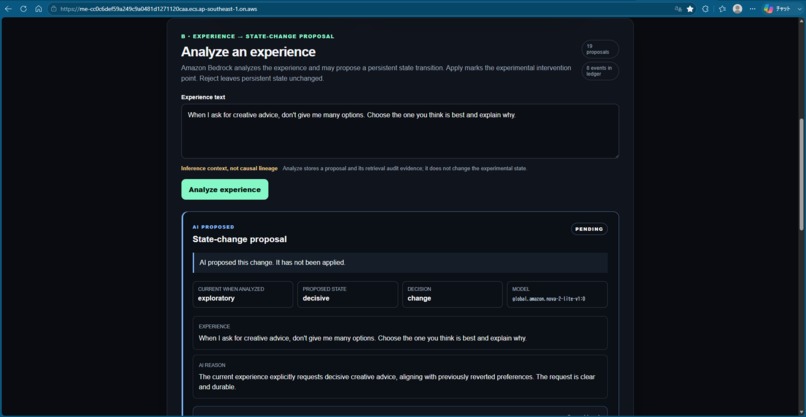
Task: Click inside the Experience text box
Action: (400, 131)
